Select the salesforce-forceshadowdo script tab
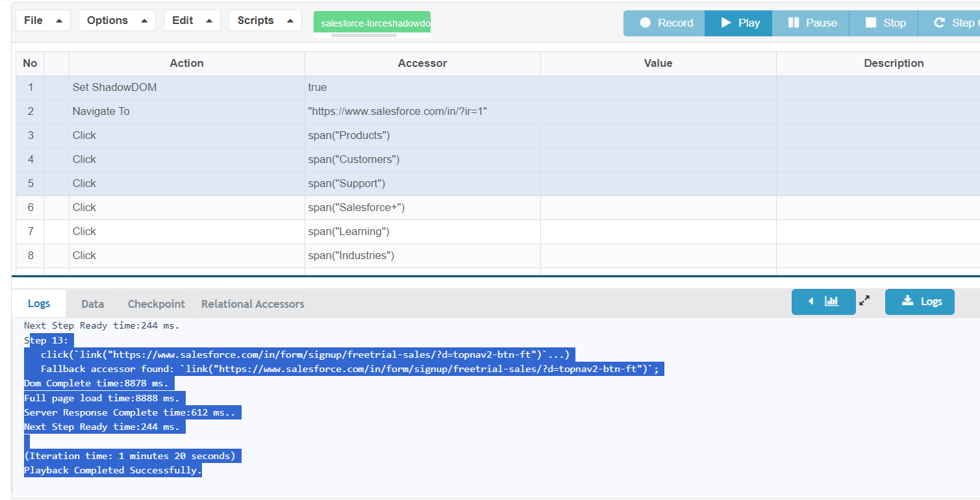Viewport: 980px width, 500px height. (x=372, y=23)
